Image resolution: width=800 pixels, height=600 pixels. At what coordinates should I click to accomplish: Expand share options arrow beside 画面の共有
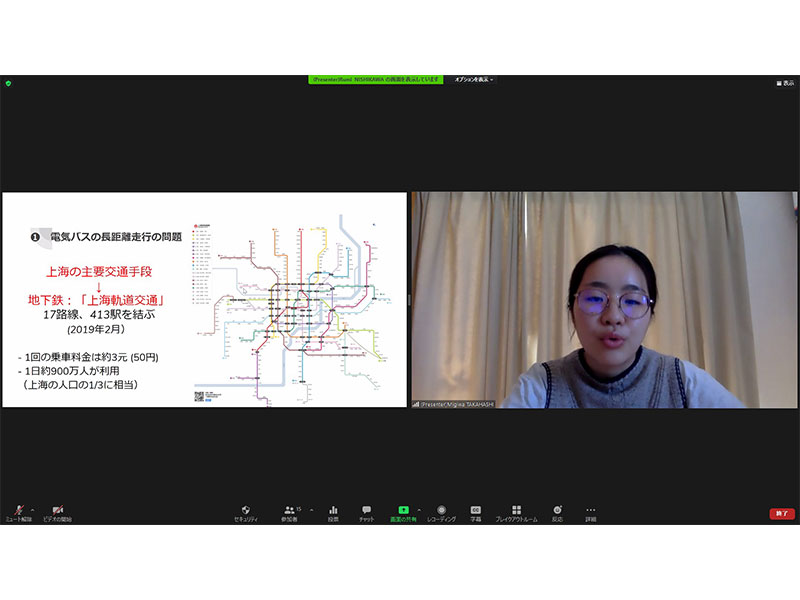click(x=419, y=507)
